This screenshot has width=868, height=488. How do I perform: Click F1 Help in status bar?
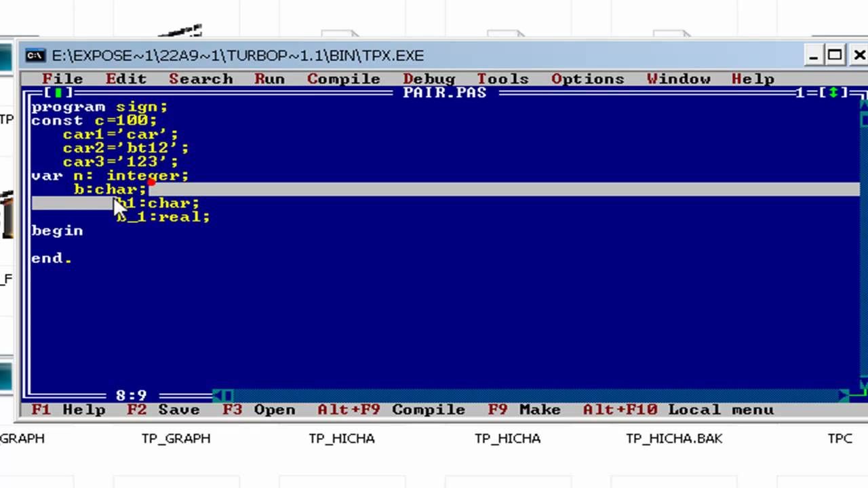68,410
